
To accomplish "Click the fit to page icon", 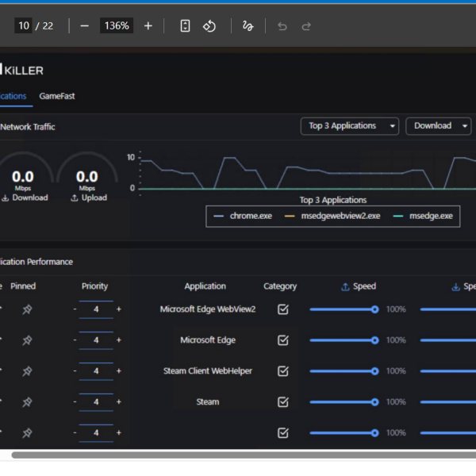I will tap(185, 26).
